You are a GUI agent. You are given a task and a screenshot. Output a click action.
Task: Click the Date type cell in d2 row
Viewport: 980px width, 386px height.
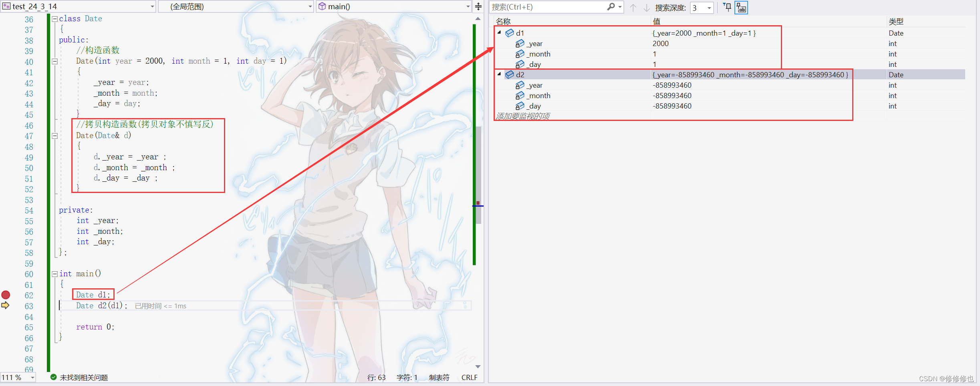point(896,75)
